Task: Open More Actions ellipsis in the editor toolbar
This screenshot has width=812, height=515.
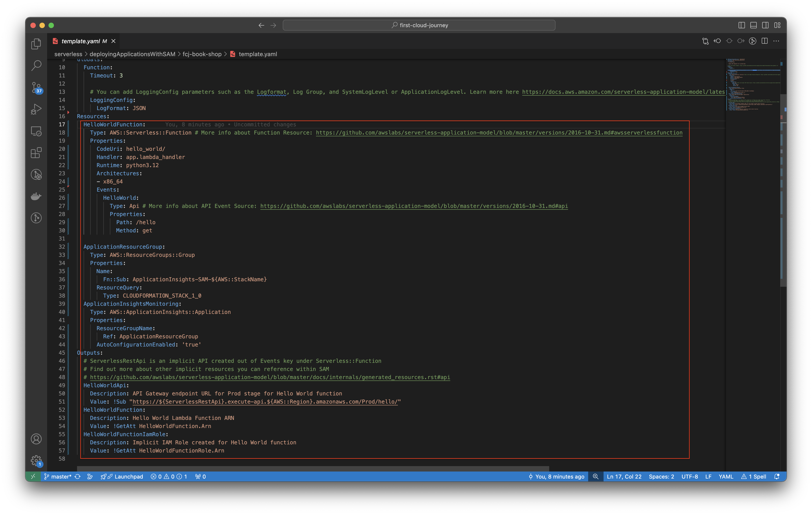Action: point(776,41)
